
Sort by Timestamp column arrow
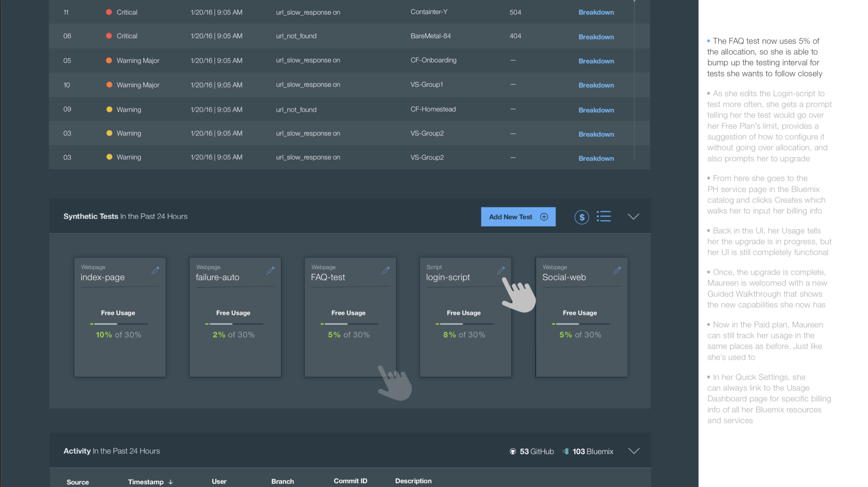(170, 482)
